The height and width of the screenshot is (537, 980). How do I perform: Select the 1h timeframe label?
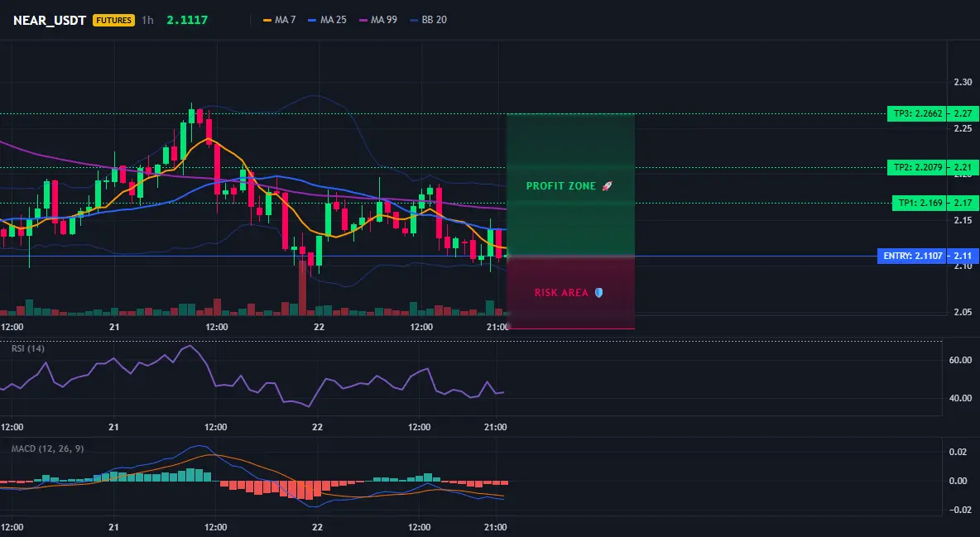147,20
